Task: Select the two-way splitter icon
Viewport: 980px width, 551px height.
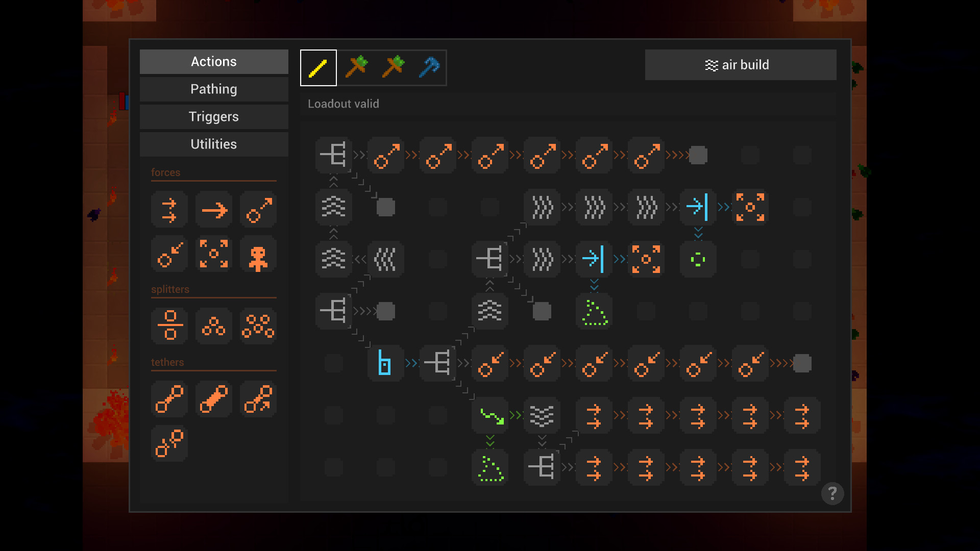Action: coord(169,326)
